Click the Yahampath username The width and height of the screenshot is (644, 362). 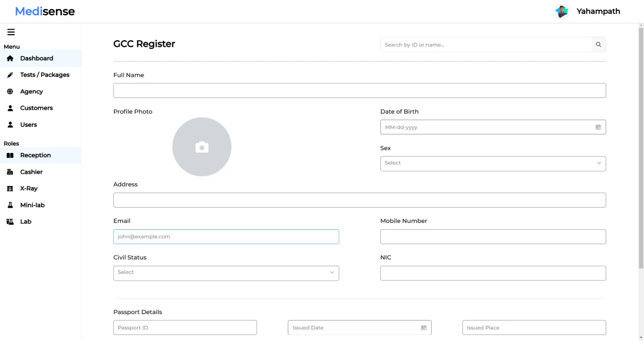click(598, 11)
